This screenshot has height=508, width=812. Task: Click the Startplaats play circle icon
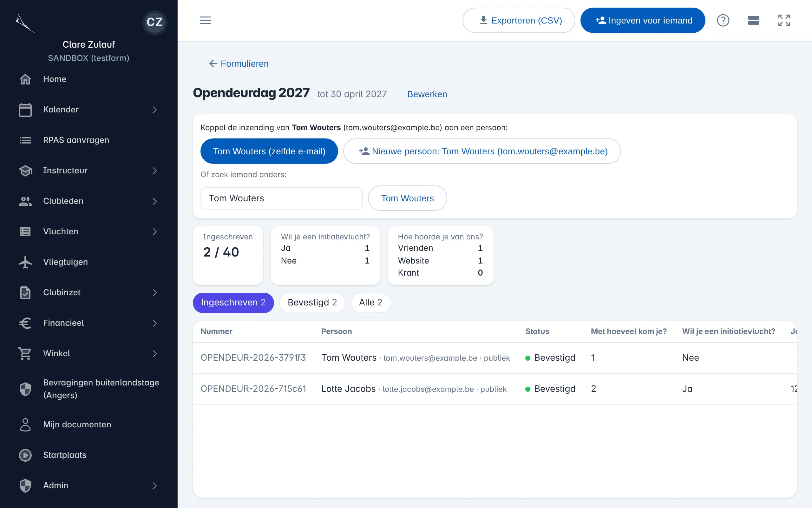(25, 455)
